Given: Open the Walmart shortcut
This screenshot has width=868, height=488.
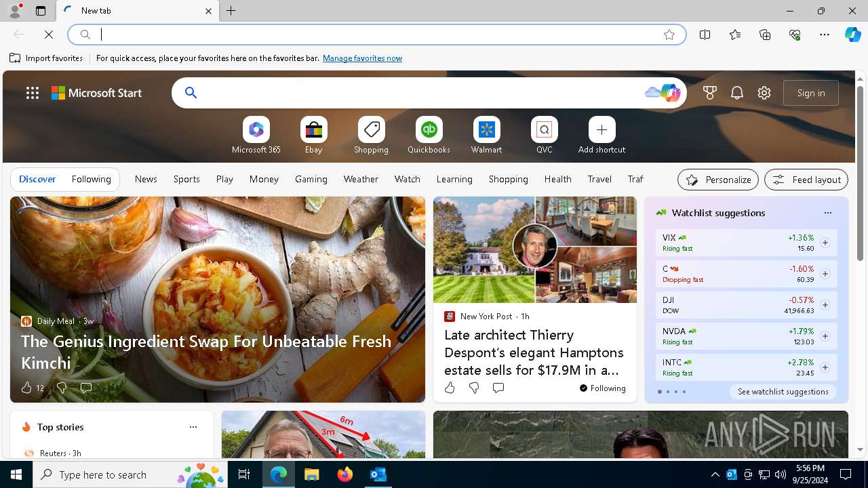Looking at the screenshot, I should point(487,136).
